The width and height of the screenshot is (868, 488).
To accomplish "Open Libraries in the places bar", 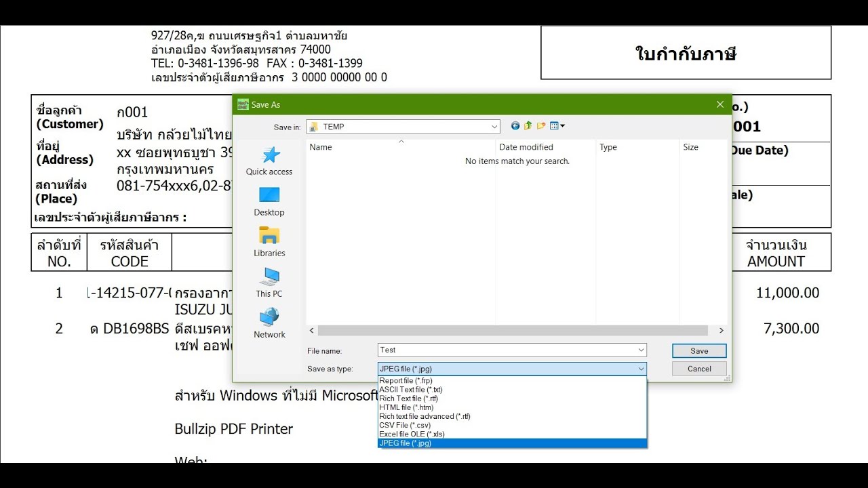I will pyautogui.click(x=269, y=243).
